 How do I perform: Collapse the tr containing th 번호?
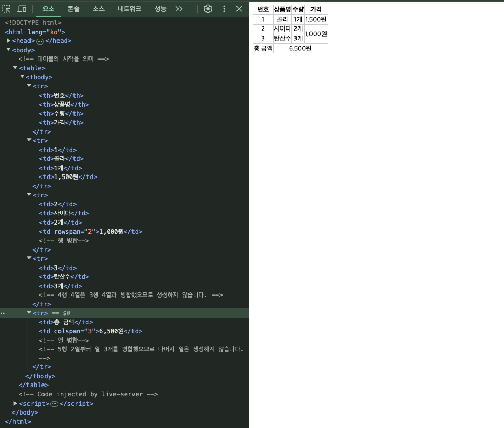tap(29, 86)
